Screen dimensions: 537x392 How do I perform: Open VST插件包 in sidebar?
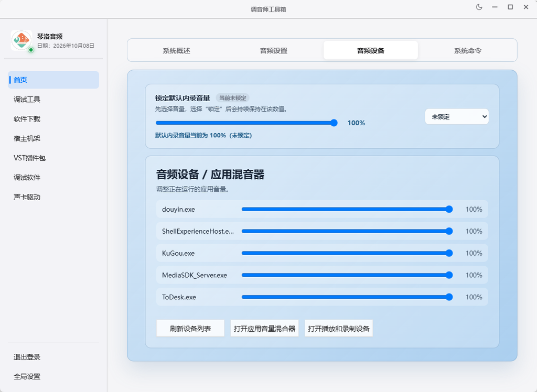(x=53, y=158)
